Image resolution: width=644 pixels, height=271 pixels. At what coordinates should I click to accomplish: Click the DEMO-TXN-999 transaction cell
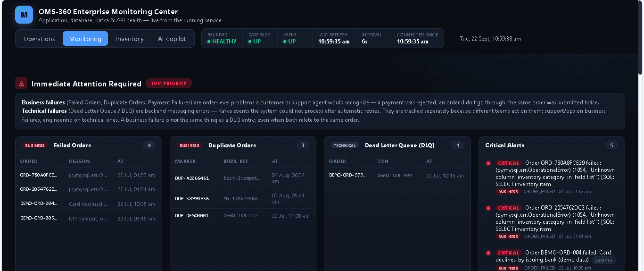[x=395, y=175]
